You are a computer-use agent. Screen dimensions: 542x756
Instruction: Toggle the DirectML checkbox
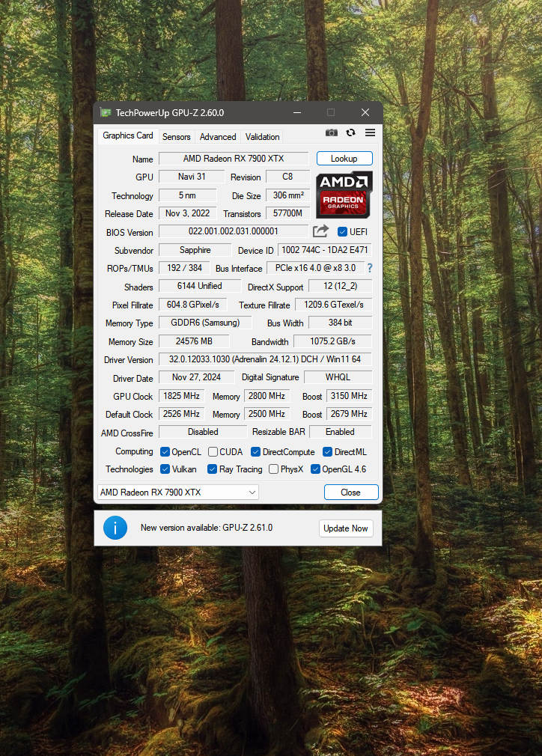point(327,452)
